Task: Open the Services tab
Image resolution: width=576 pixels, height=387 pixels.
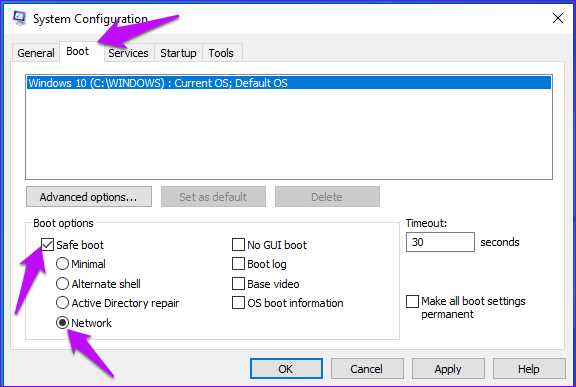Action: [x=128, y=53]
